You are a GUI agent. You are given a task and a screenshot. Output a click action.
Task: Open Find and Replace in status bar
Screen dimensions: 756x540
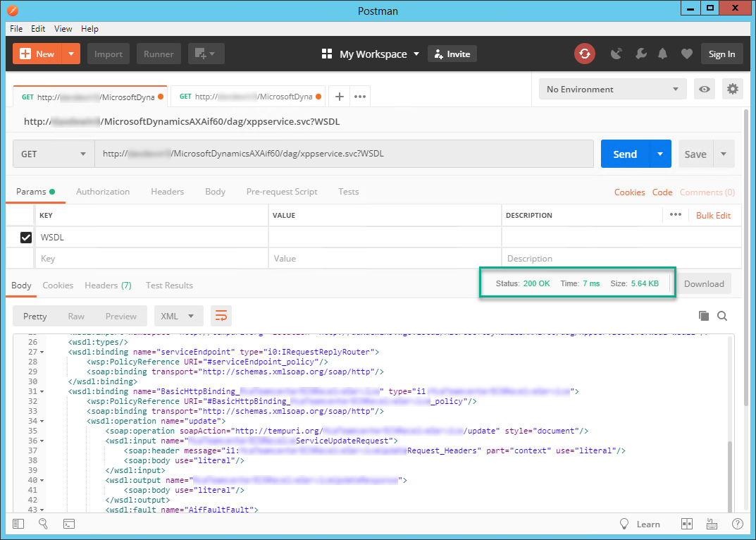(44, 524)
